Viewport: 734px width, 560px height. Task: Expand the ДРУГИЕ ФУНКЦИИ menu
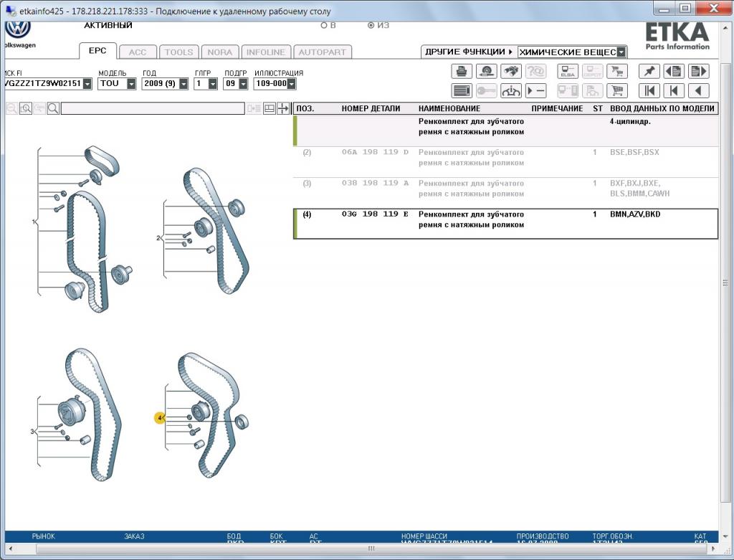coord(469,52)
